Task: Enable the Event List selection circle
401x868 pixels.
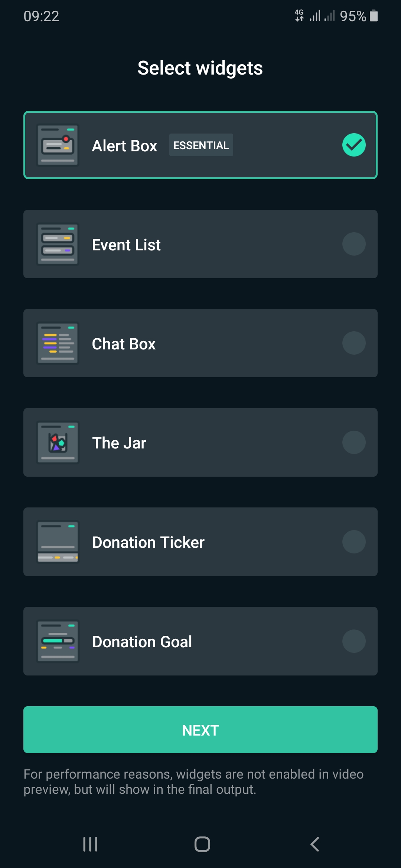Action: pyautogui.click(x=354, y=244)
